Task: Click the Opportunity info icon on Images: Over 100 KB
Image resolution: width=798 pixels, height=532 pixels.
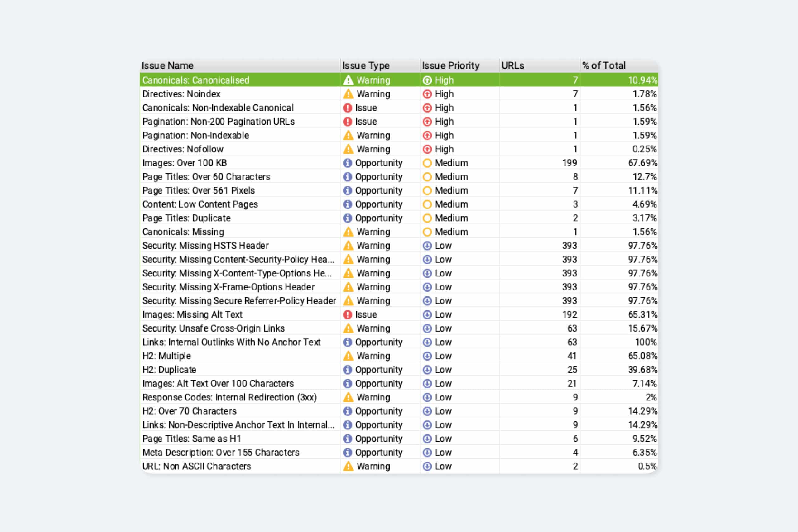Action: click(348, 163)
